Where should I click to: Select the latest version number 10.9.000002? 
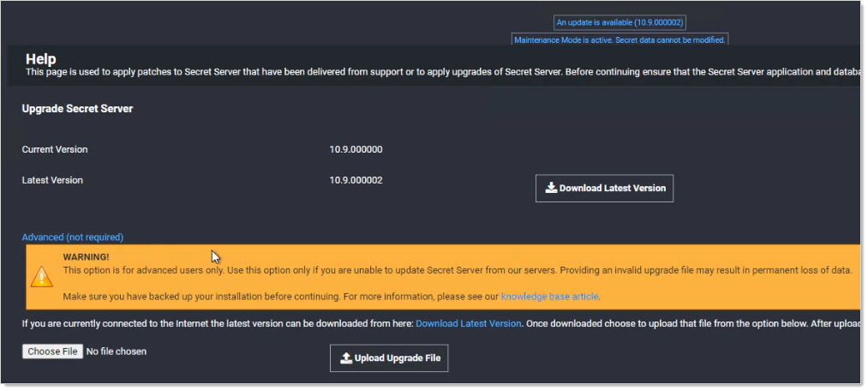click(x=356, y=180)
